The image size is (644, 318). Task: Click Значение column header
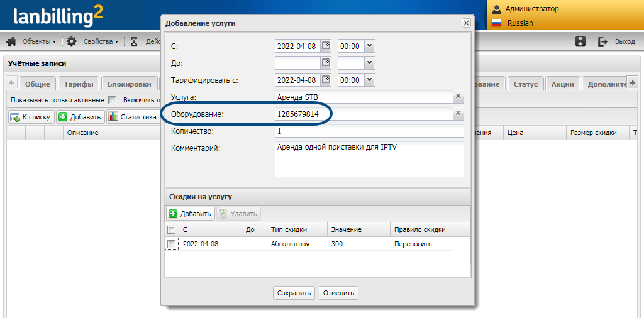coord(358,229)
